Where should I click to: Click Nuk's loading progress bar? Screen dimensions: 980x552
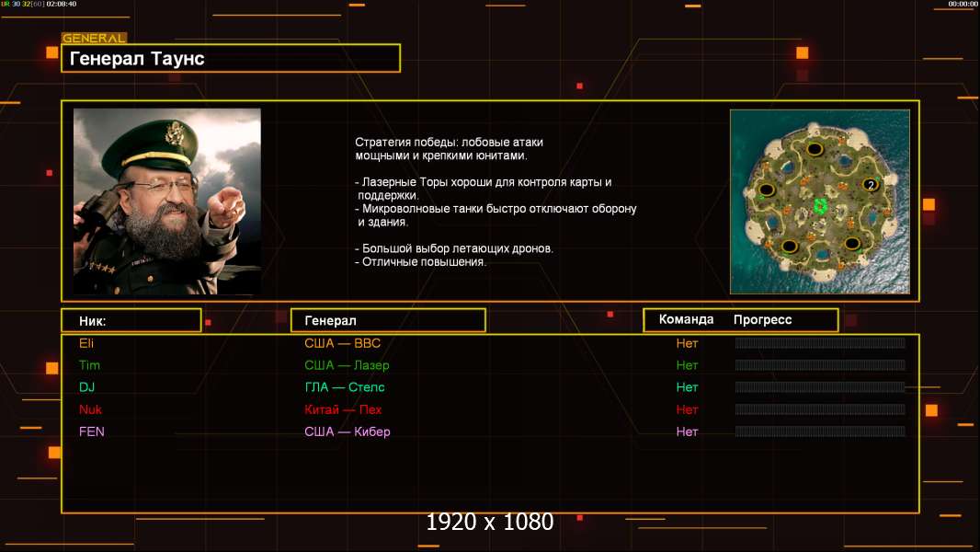820,409
